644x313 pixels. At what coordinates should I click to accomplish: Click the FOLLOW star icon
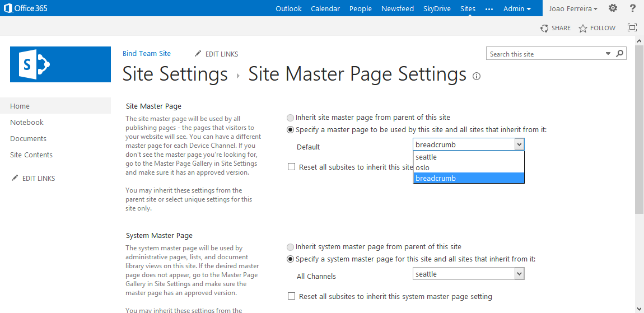(583, 29)
